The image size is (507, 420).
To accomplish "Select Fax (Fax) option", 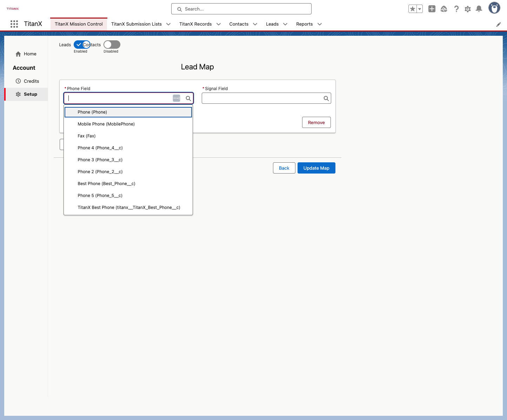I will pyautogui.click(x=128, y=136).
